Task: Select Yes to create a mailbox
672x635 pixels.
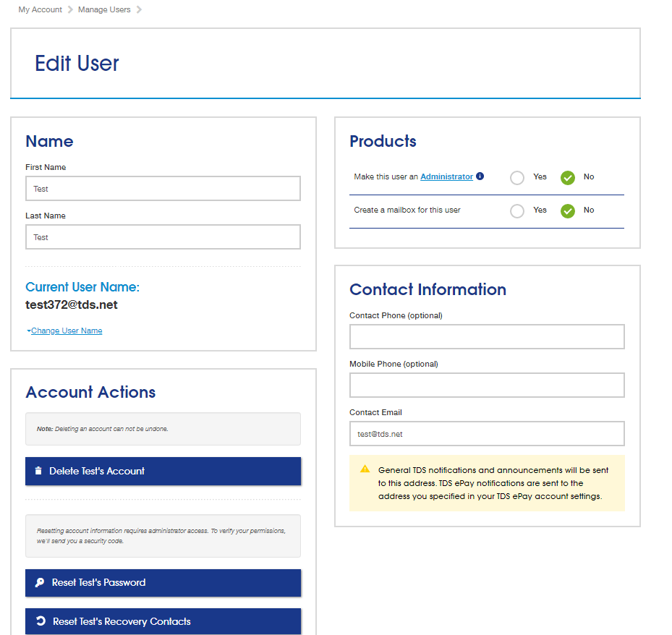Action: (517, 210)
